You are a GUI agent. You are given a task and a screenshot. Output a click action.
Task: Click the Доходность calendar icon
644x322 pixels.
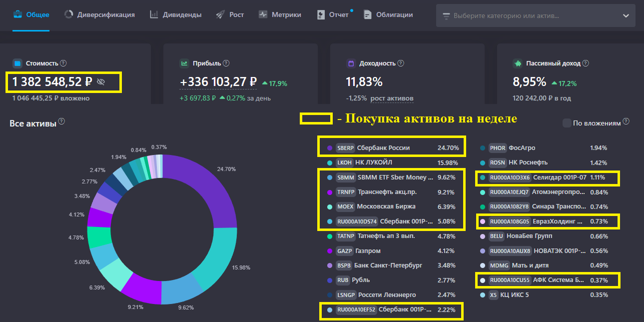pyautogui.click(x=351, y=63)
